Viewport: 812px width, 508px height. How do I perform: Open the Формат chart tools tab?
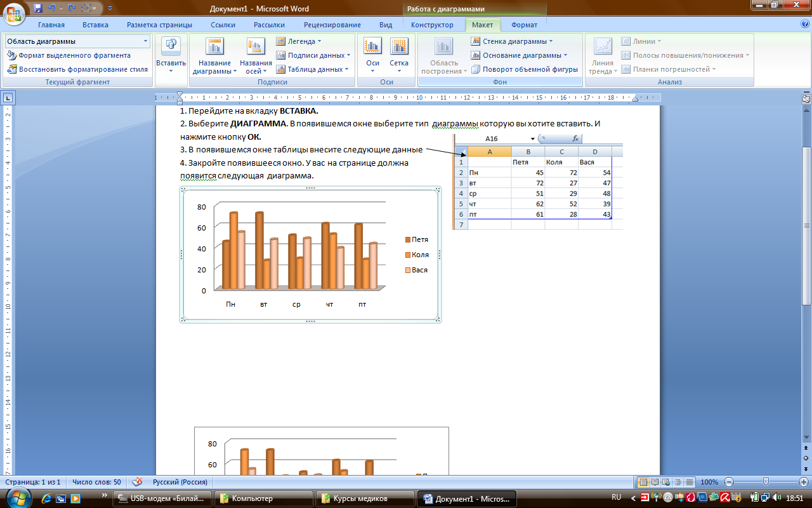pos(524,25)
